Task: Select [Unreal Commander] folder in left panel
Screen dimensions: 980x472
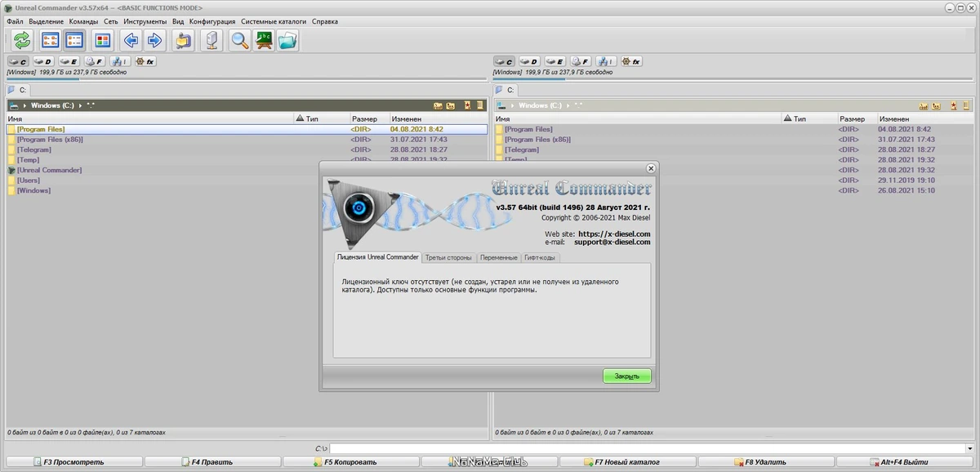Action: pyautogui.click(x=49, y=170)
